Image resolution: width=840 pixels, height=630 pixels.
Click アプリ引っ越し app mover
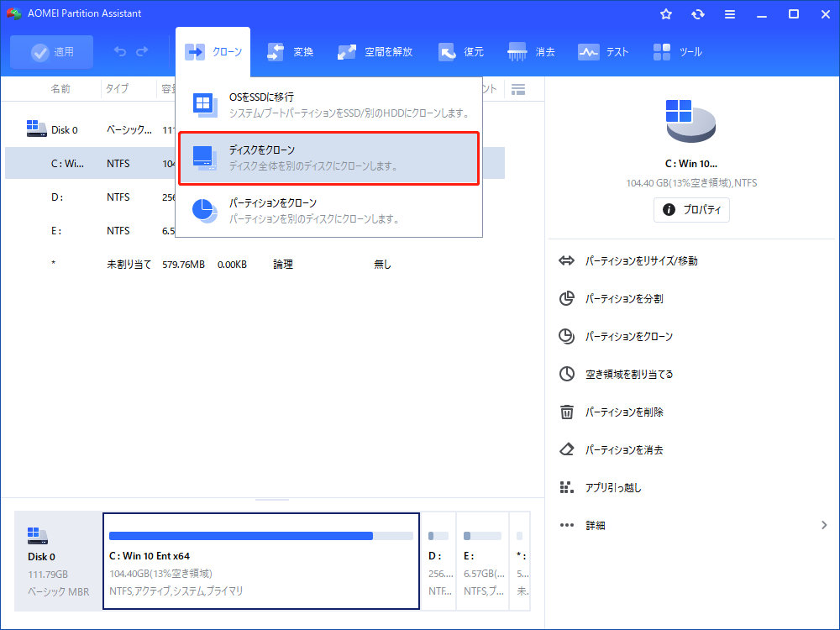[613, 487]
